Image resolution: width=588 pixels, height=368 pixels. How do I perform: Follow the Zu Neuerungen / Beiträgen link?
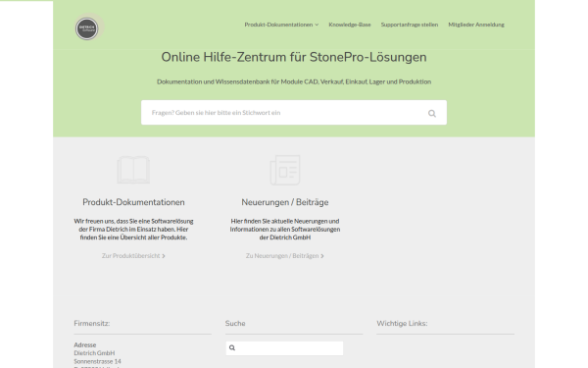click(x=285, y=256)
